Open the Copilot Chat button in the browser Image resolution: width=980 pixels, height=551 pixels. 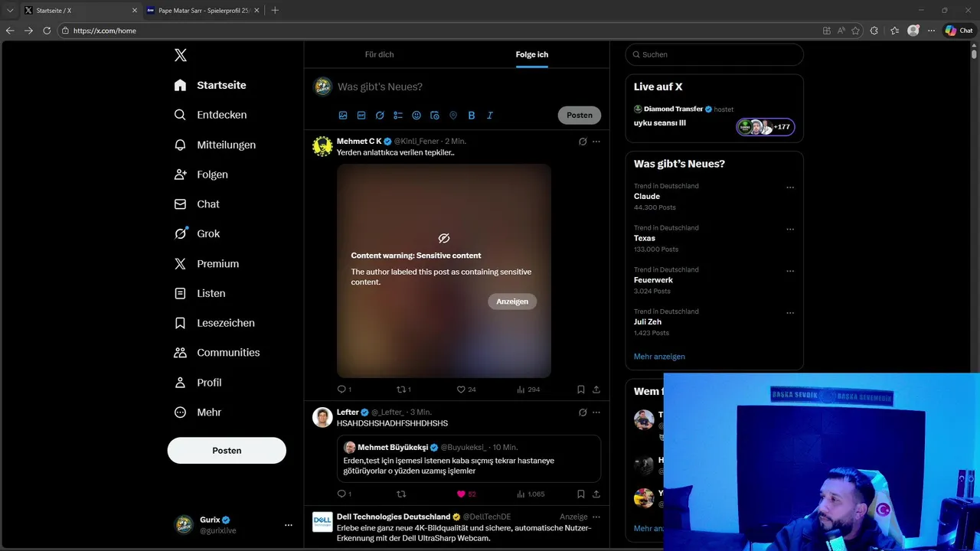pos(959,31)
